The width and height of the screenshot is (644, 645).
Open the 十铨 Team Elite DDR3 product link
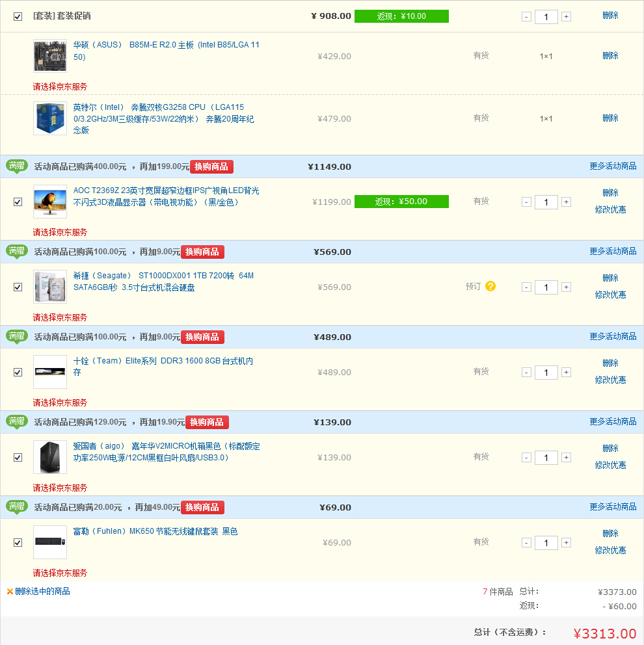[163, 367]
